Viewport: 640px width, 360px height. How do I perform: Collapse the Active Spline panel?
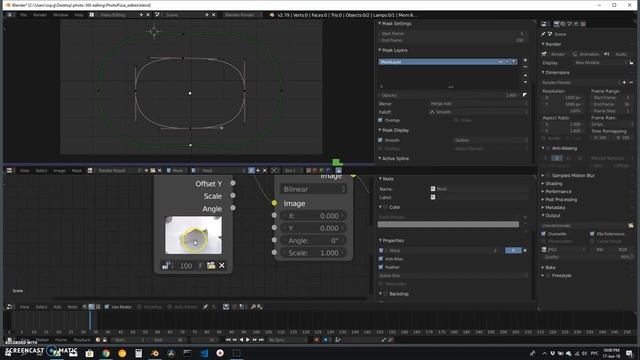click(380, 158)
